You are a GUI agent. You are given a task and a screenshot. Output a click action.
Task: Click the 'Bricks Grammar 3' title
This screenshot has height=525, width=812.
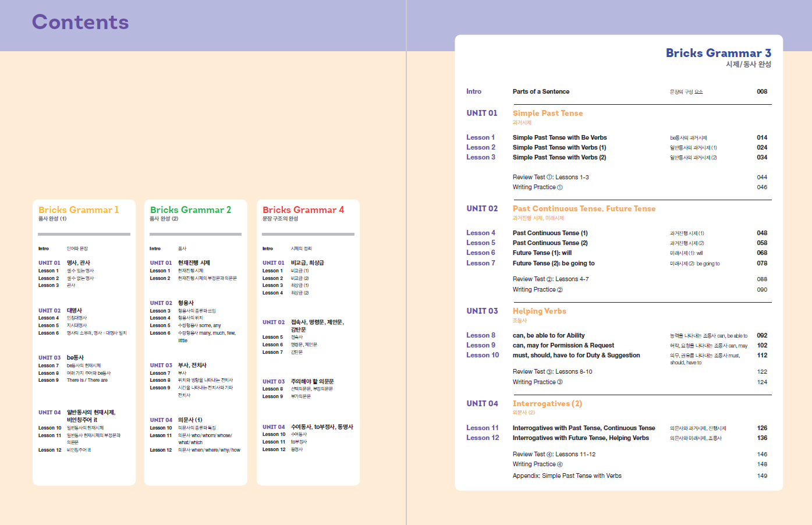point(718,53)
